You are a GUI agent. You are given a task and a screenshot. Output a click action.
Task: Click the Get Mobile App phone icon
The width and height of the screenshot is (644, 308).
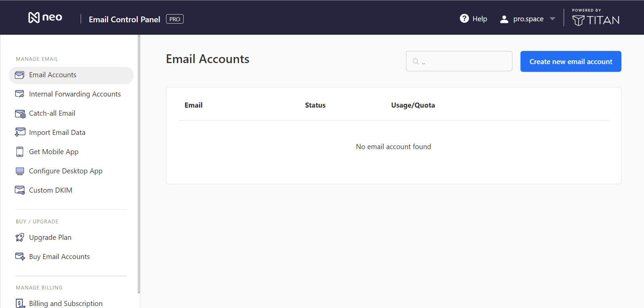coord(20,151)
